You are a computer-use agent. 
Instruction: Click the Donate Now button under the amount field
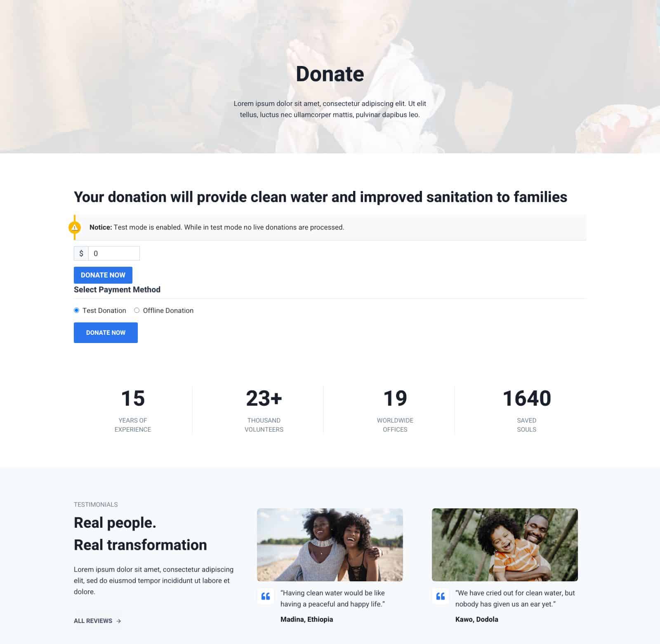(103, 275)
